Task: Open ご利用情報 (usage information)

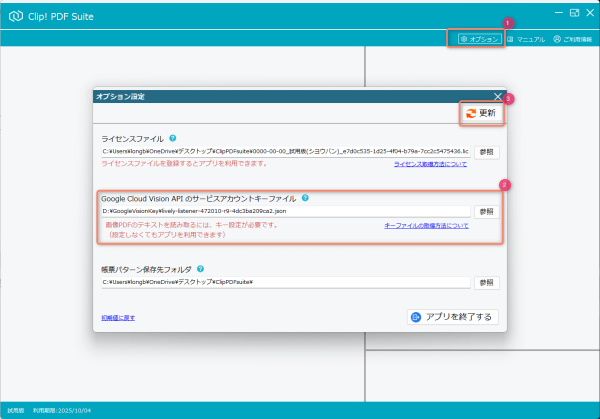Action: 571,38
